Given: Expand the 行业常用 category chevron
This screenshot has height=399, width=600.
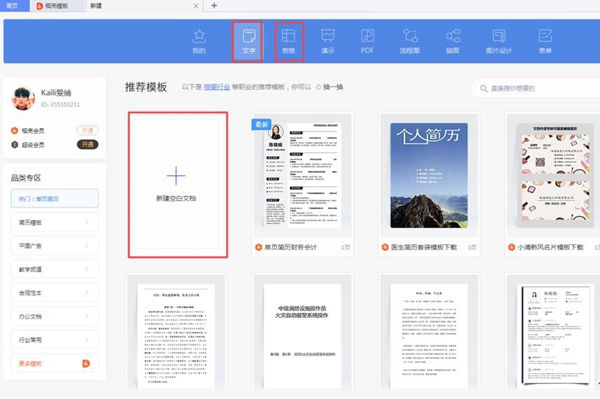Looking at the screenshot, I should 86,340.
